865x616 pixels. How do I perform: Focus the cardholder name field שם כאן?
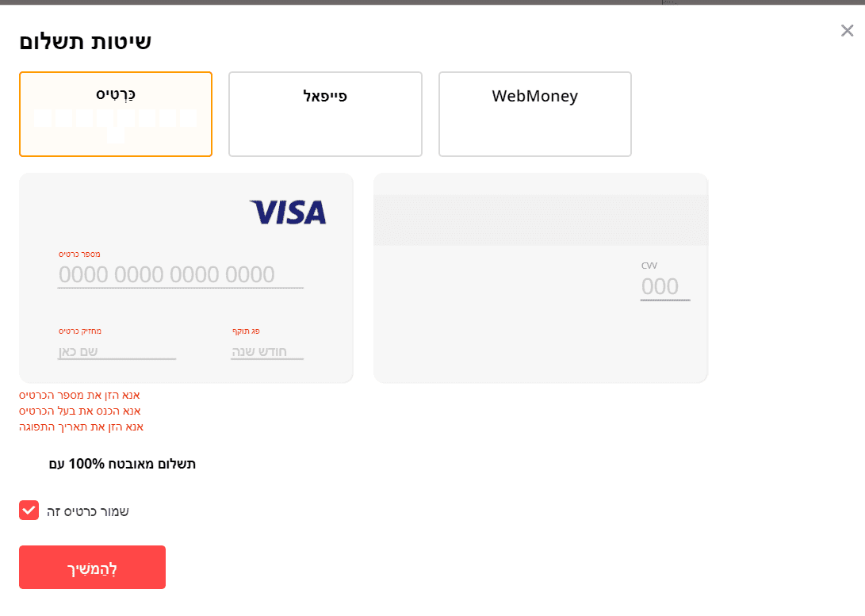tap(117, 351)
